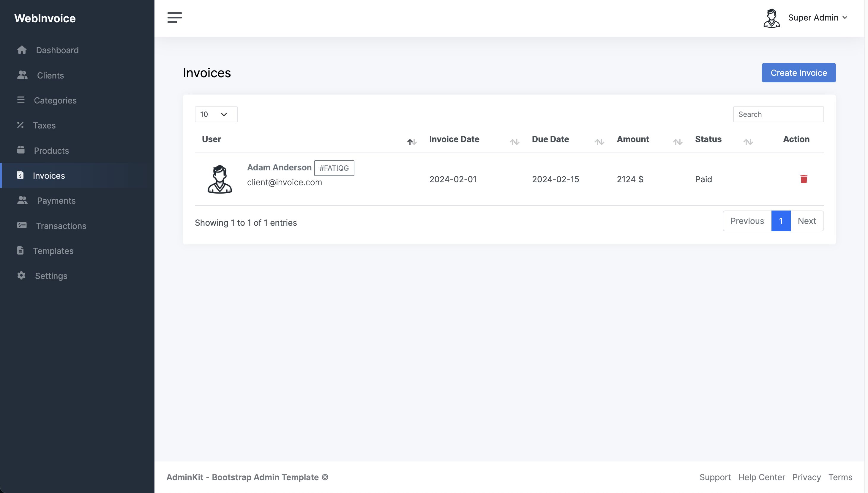Click the Next pagination button
Screen dimensions: 868x493
(807, 221)
